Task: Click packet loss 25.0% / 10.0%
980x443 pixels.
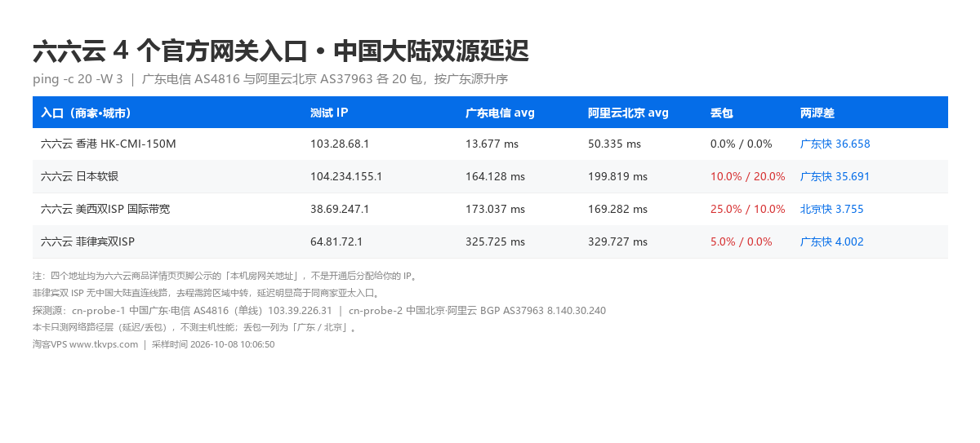Action: pos(748,209)
